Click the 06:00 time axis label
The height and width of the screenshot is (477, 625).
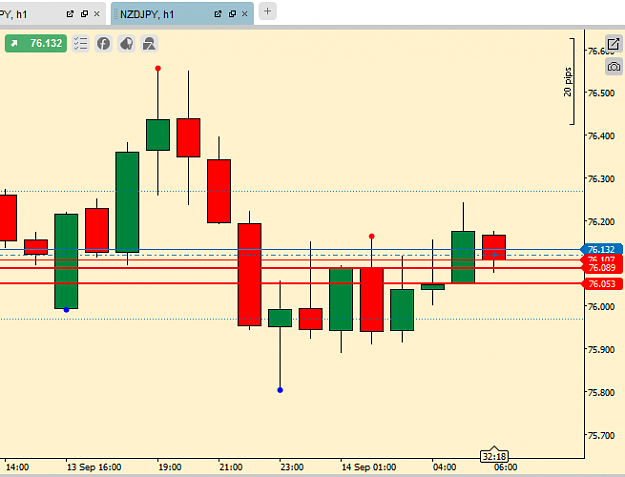[505, 467]
